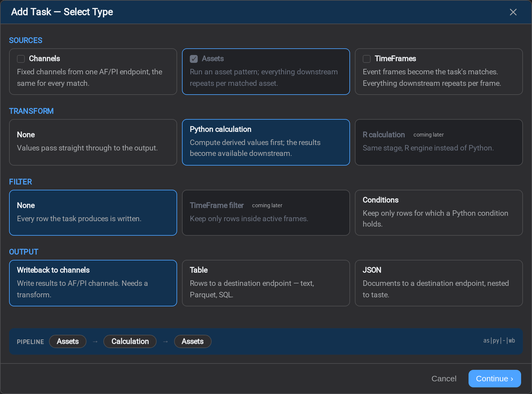Close the Add Task dialog
This screenshot has height=394, width=532.
click(513, 12)
